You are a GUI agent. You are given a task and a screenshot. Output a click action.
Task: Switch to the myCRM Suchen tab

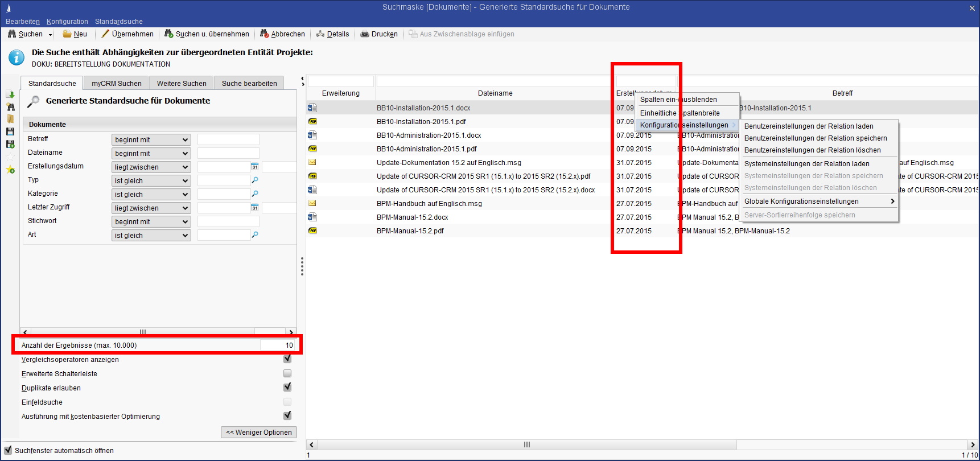[x=116, y=84]
